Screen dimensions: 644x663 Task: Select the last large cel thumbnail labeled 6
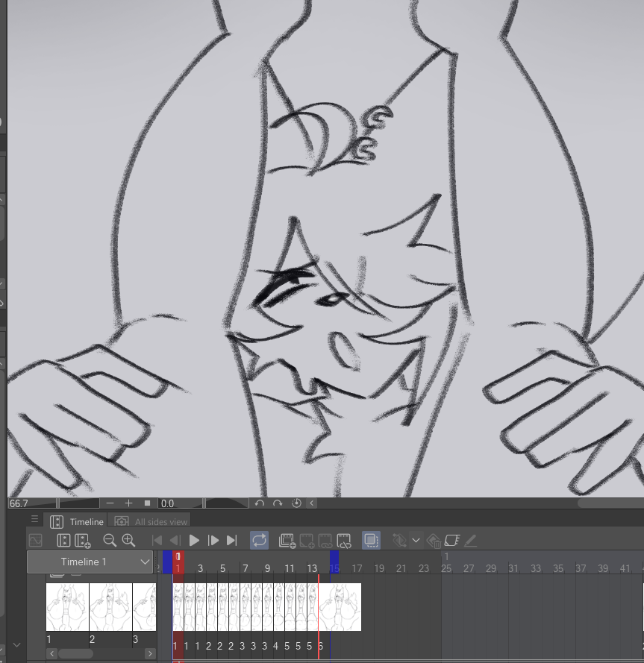pos(340,607)
